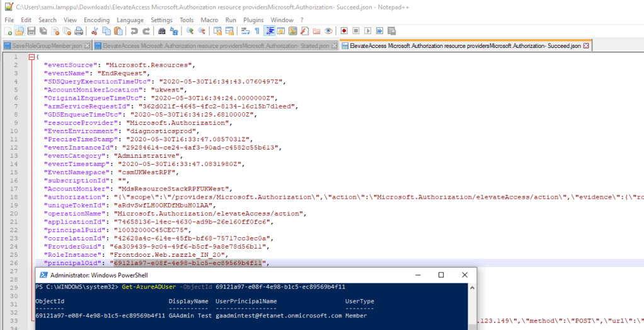The image size is (644, 330).
Task: Click the Print toolbar icon
Action: tap(78, 31)
